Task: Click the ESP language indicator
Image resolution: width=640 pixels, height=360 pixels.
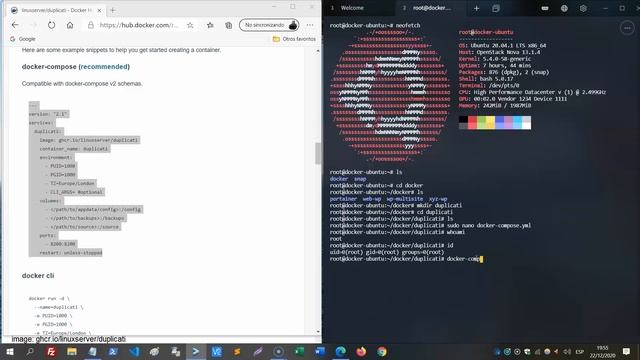Action: point(580,351)
